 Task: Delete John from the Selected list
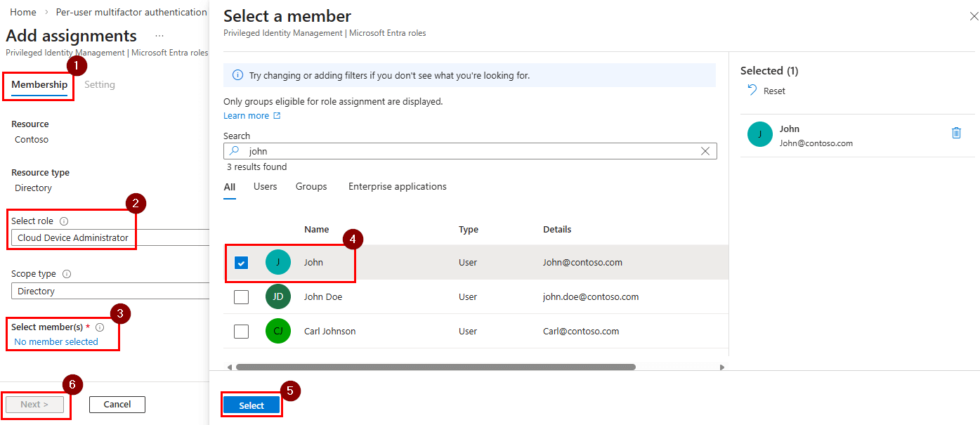956,132
